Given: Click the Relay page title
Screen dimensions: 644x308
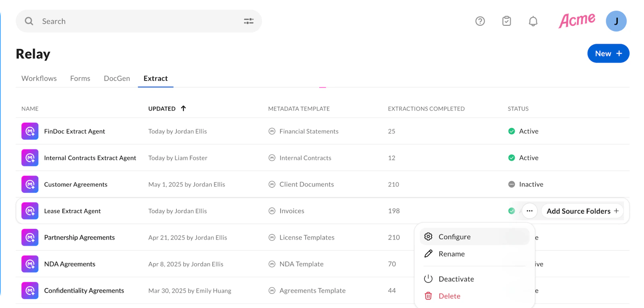Looking at the screenshot, I should pyautogui.click(x=33, y=54).
